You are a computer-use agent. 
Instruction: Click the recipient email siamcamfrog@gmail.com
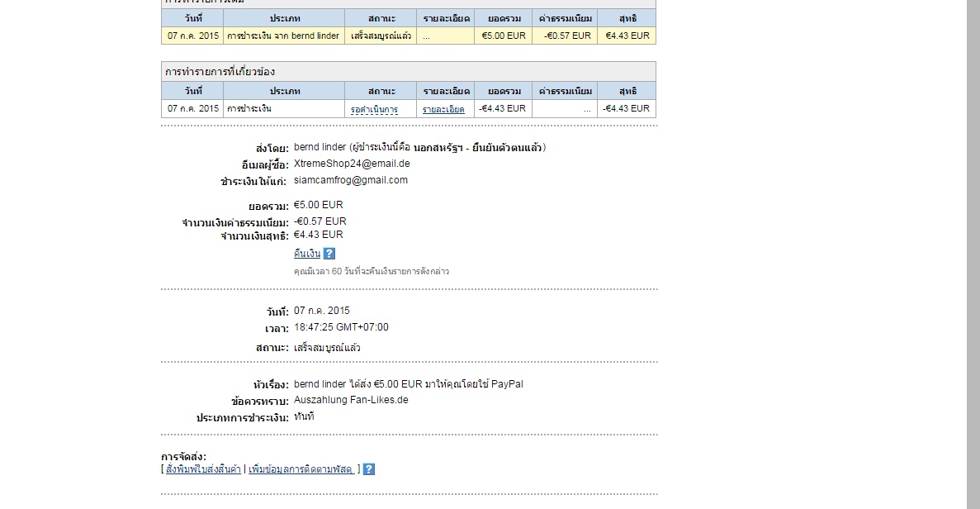click(x=350, y=180)
